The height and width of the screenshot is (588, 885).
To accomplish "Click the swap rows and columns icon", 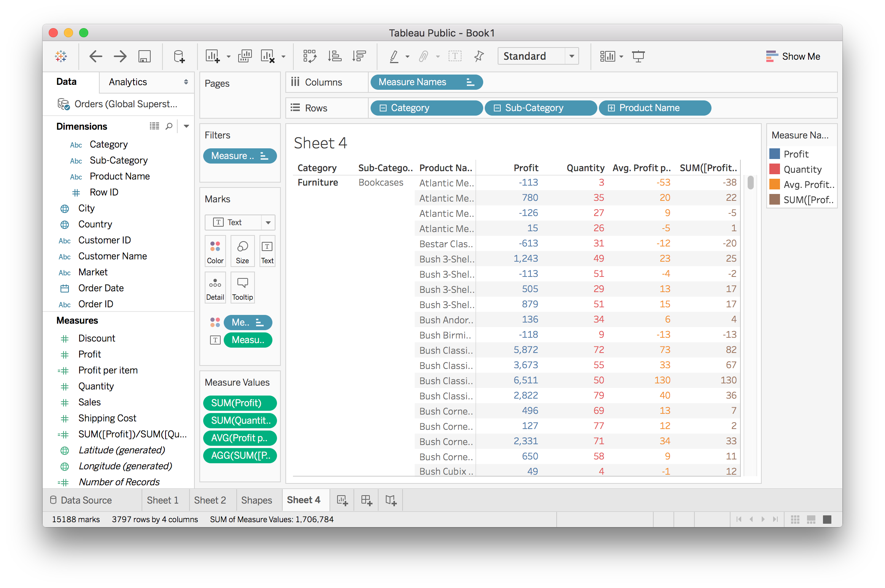I will click(x=310, y=56).
